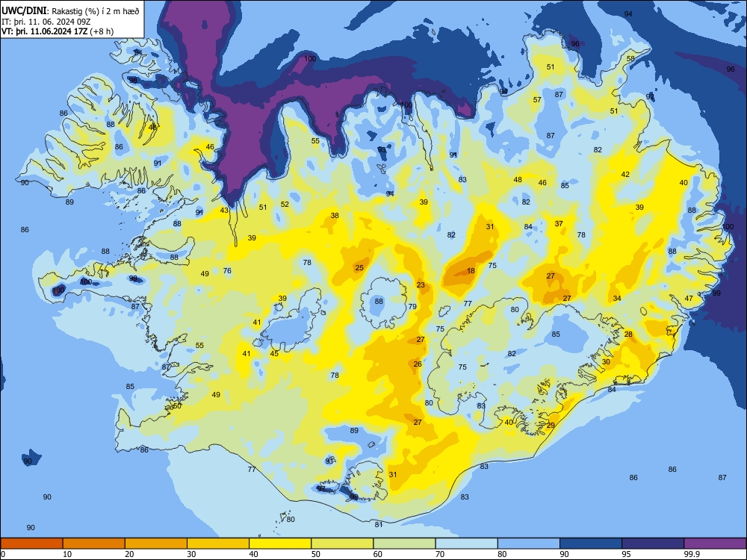This screenshot has width=747, height=560.
Task: Click the lowest humidity value 18
Action: point(471,271)
